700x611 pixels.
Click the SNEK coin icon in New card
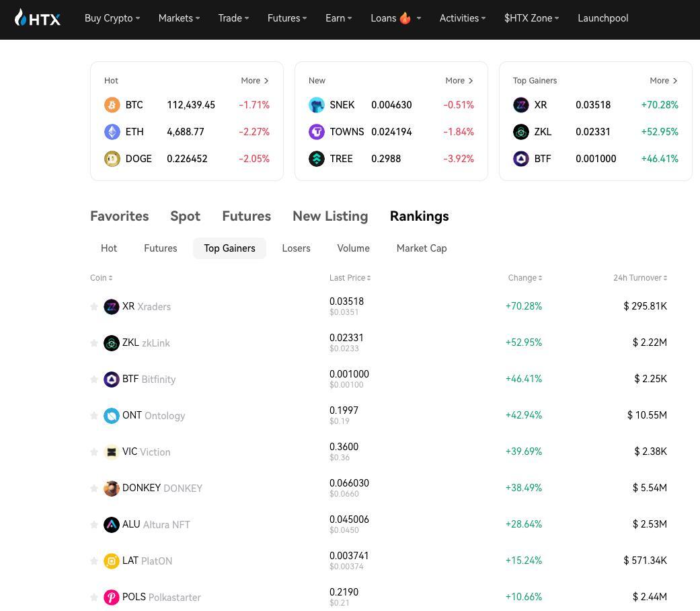click(317, 105)
